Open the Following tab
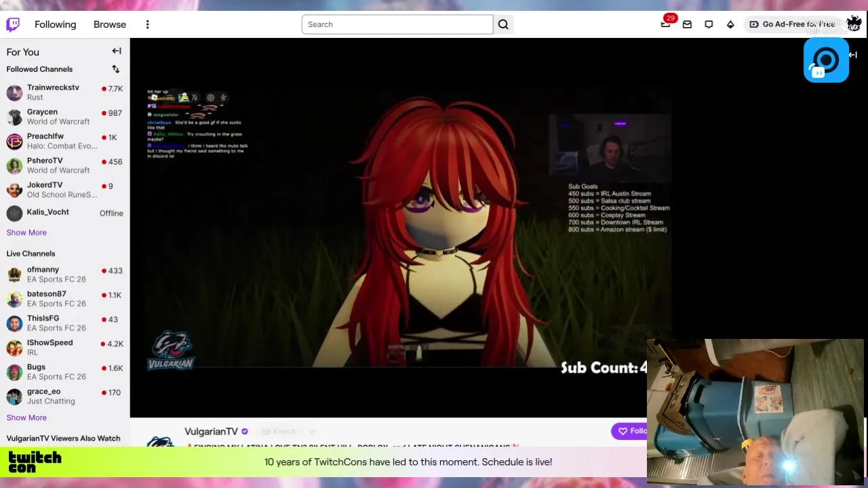Viewport: 868px width, 488px height. [x=56, y=24]
